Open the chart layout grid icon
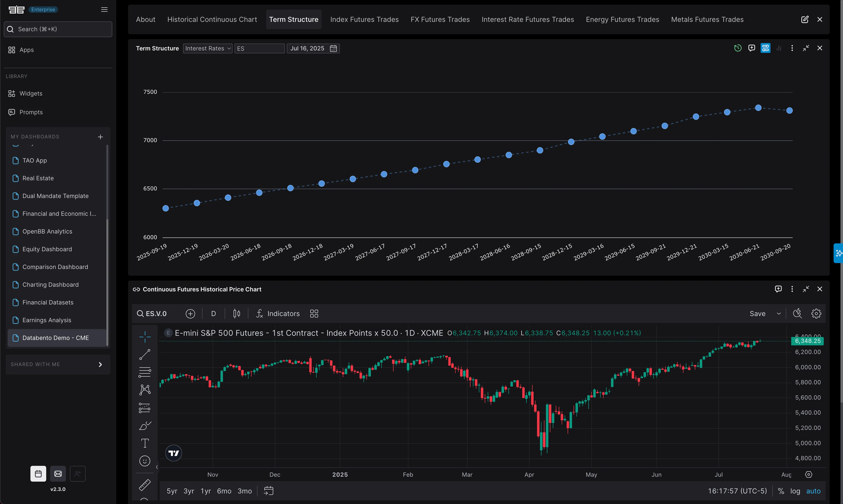 coord(314,313)
